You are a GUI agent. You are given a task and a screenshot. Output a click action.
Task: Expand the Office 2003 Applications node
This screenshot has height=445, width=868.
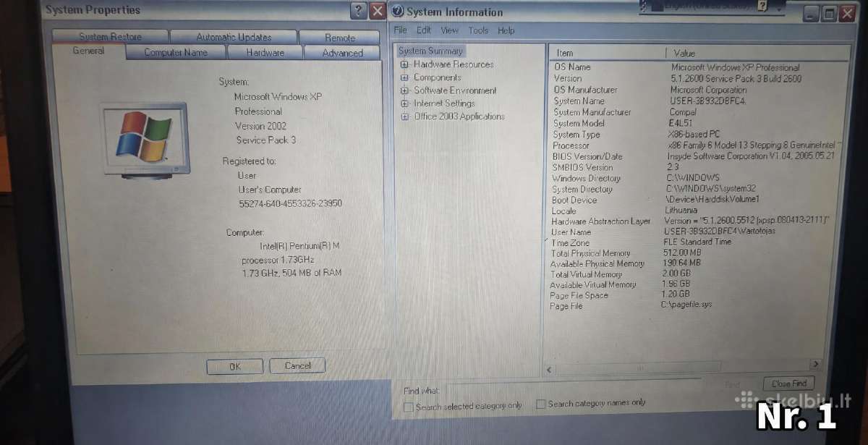404,116
